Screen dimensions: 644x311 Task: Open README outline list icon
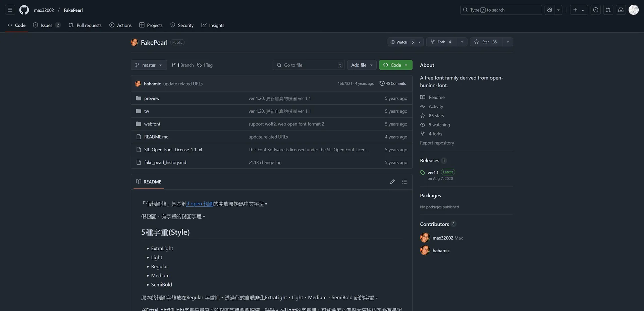405,182
